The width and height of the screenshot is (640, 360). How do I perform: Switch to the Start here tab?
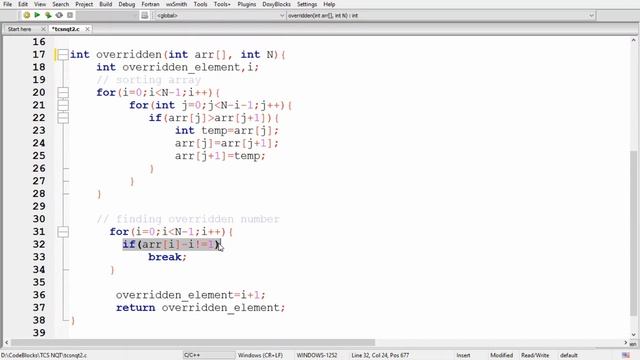(x=20, y=29)
